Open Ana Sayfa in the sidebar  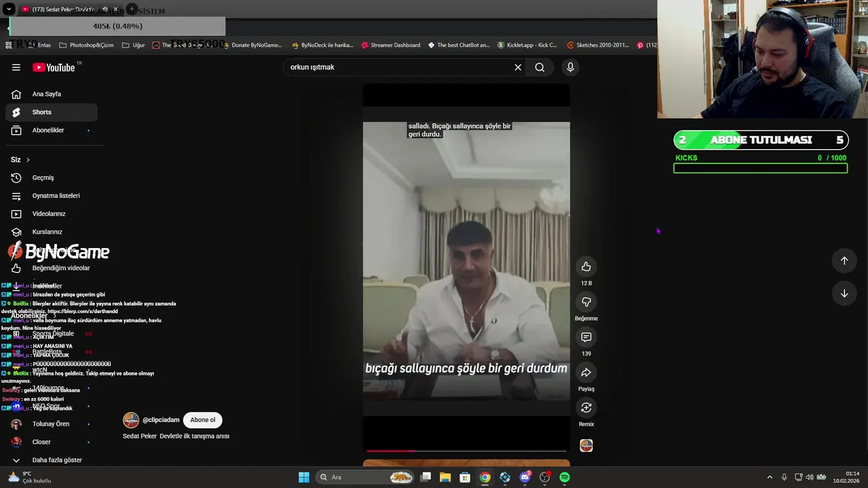(52, 94)
